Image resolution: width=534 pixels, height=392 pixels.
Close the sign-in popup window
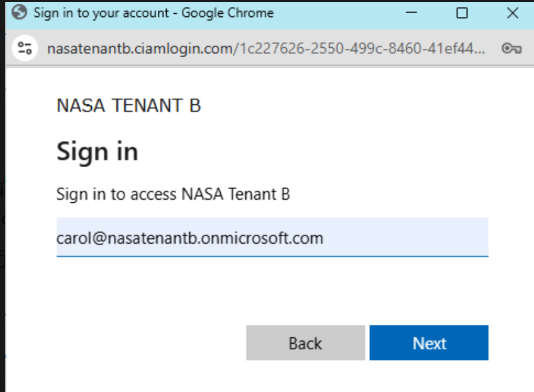[x=513, y=13]
